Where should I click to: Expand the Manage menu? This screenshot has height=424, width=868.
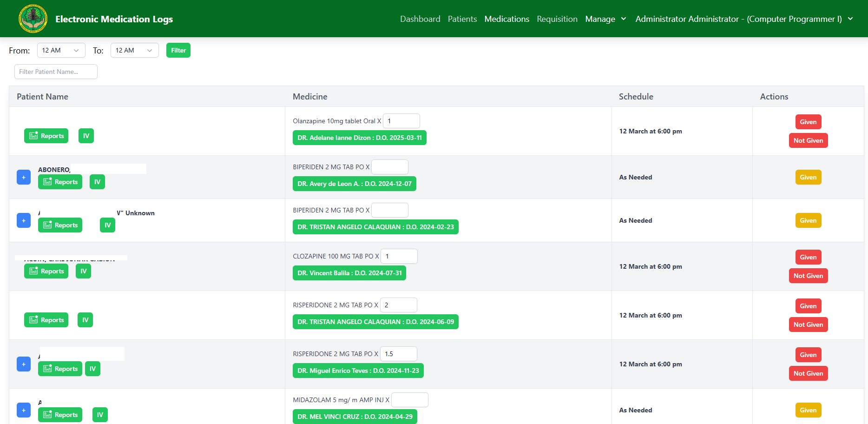605,19
